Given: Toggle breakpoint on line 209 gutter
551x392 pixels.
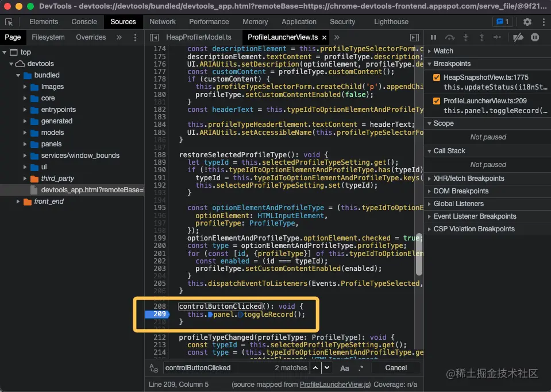Looking at the screenshot, I should tap(157, 314).
